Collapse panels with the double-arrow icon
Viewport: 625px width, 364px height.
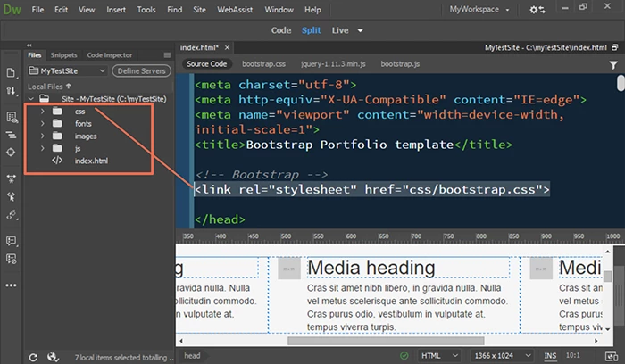pos(29,45)
